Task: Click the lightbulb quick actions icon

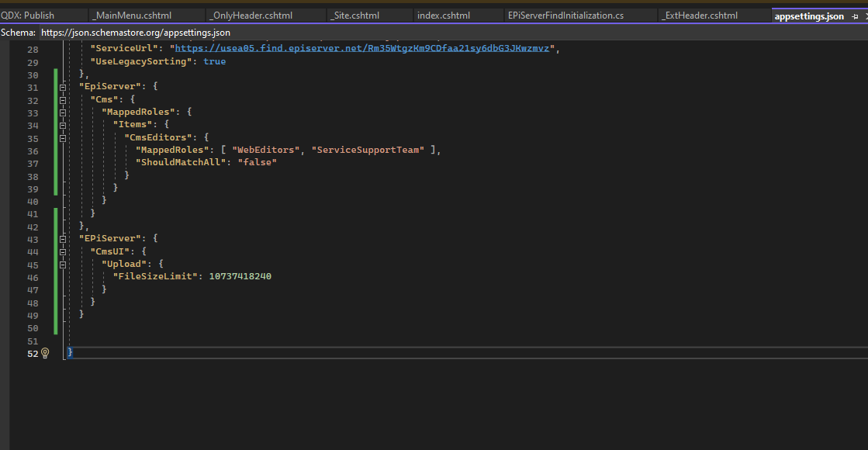Action: pyautogui.click(x=45, y=353)
